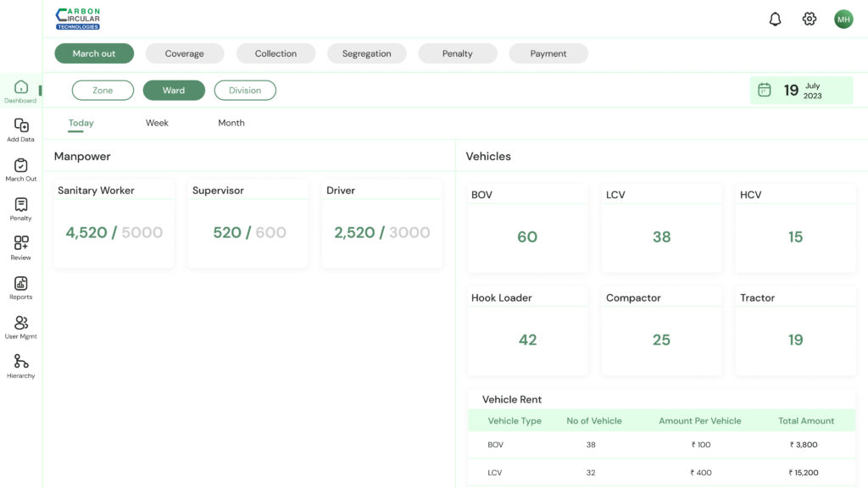The image size is (868, 488).
Task: Click the Add Data icon
Action: pos(21,126)
